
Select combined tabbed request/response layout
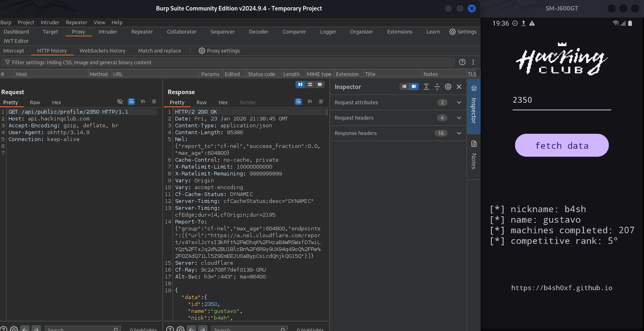click(x=320, y=84)
